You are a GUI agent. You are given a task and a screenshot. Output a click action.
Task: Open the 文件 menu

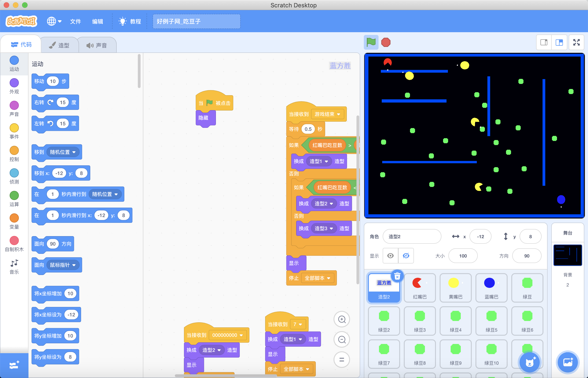(75, 21)
